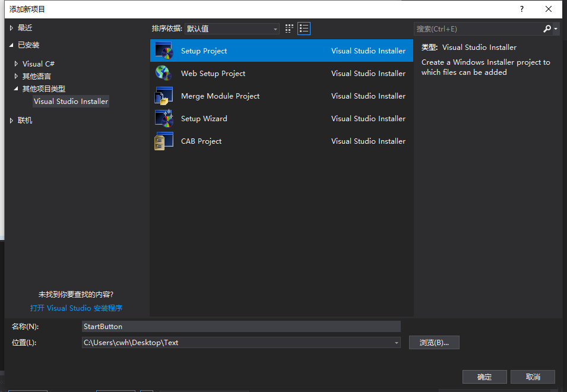Open the 打开 Visual Studio 安装程序 link
The height and width of the screenshot is (392, 567).
click(x=76, y=308)
